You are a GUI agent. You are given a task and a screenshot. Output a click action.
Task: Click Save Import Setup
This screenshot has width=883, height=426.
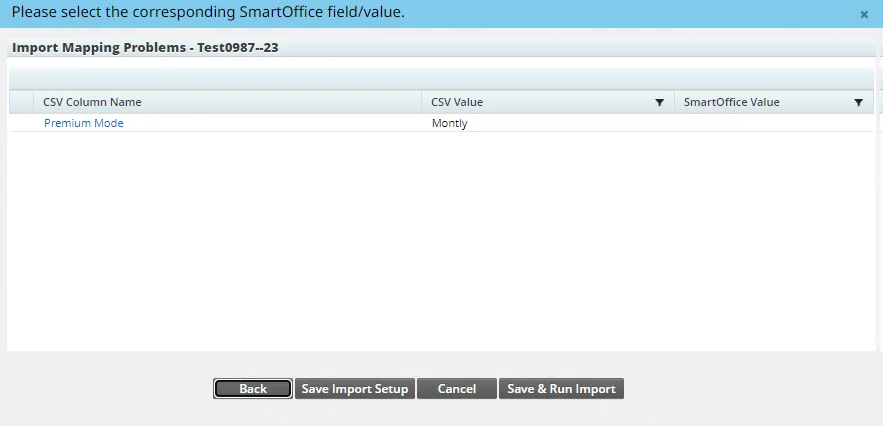click(355, 389)
